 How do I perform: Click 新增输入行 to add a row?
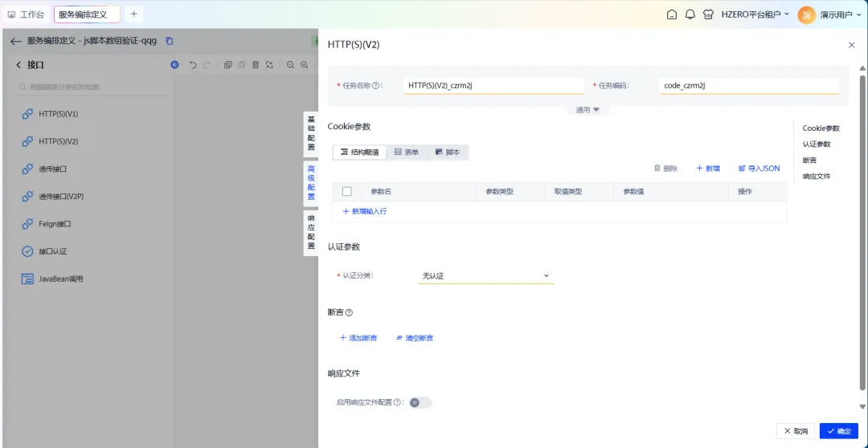click(x=365, y=211)
